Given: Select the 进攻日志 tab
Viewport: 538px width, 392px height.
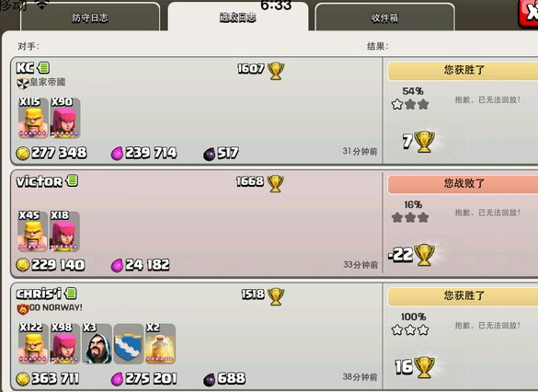Looking at the screenshot, I should click(238, 17).
